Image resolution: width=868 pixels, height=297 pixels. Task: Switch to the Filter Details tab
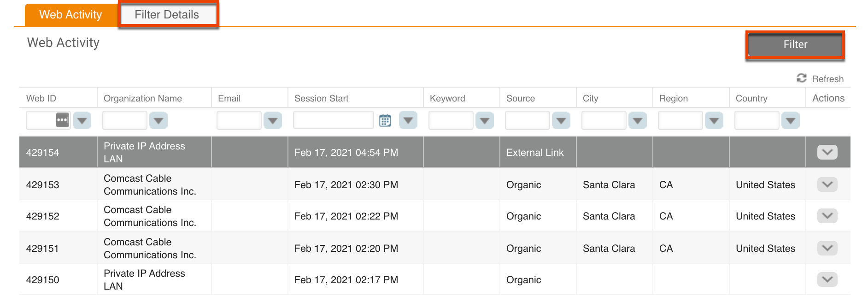[x=167, y=14]
